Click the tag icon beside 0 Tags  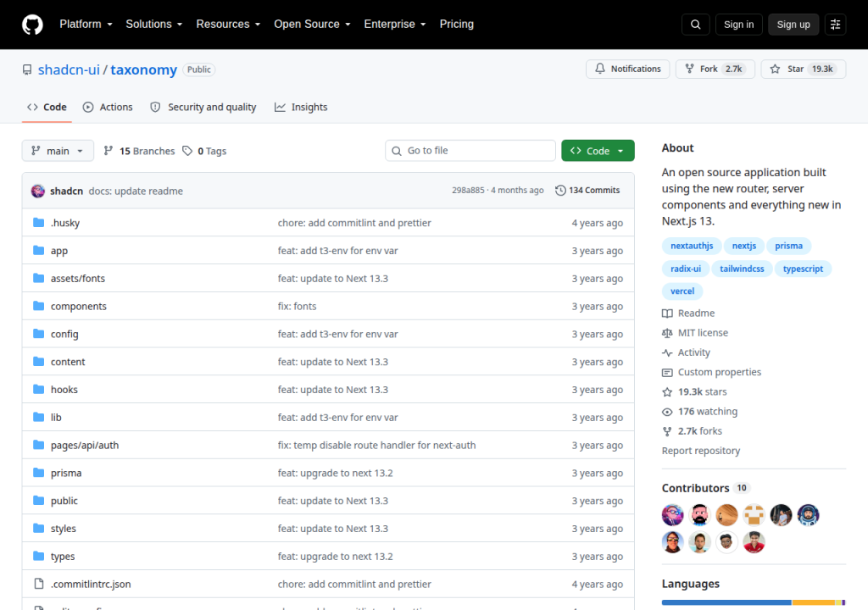(x=187, y=151)
